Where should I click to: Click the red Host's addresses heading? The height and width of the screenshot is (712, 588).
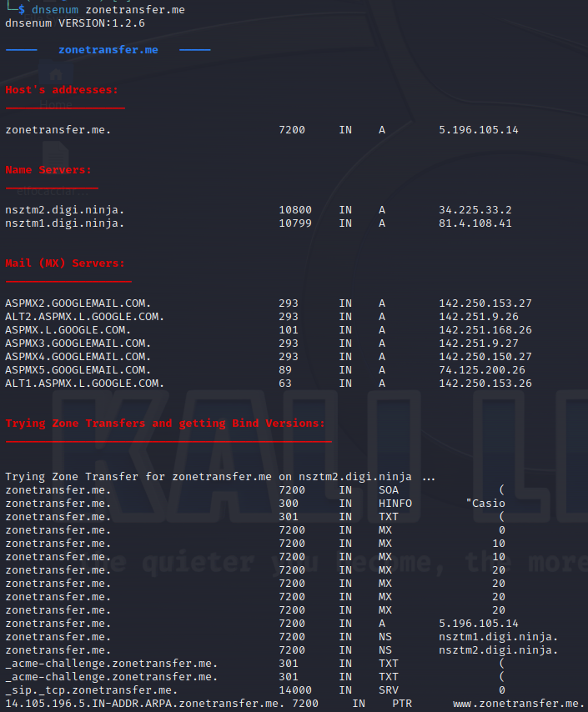62,90
